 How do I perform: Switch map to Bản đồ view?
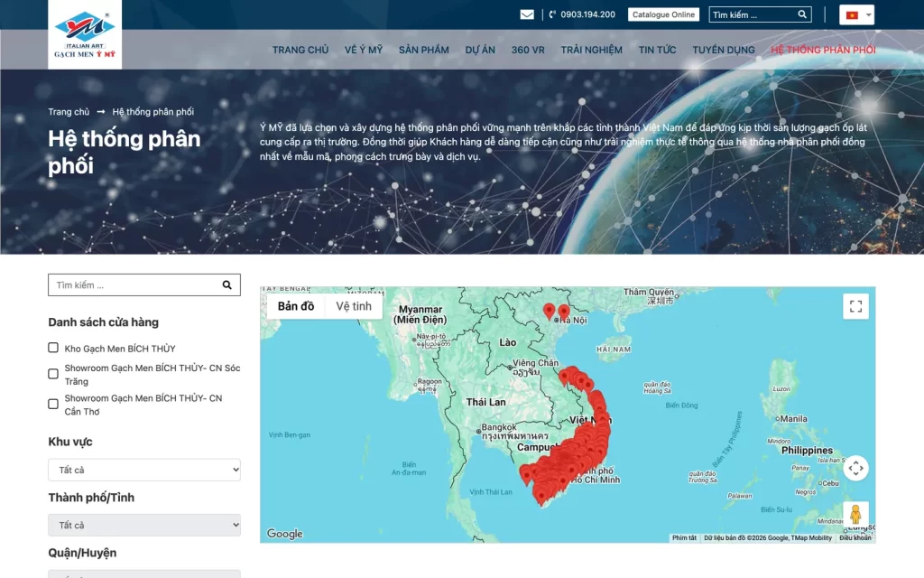click(x=296, y=306)
